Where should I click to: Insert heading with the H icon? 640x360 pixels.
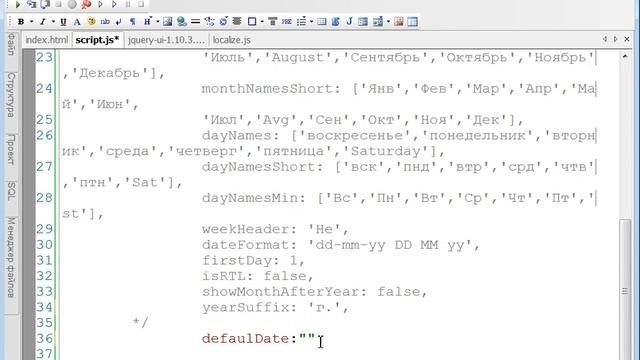tap(147, 22)
